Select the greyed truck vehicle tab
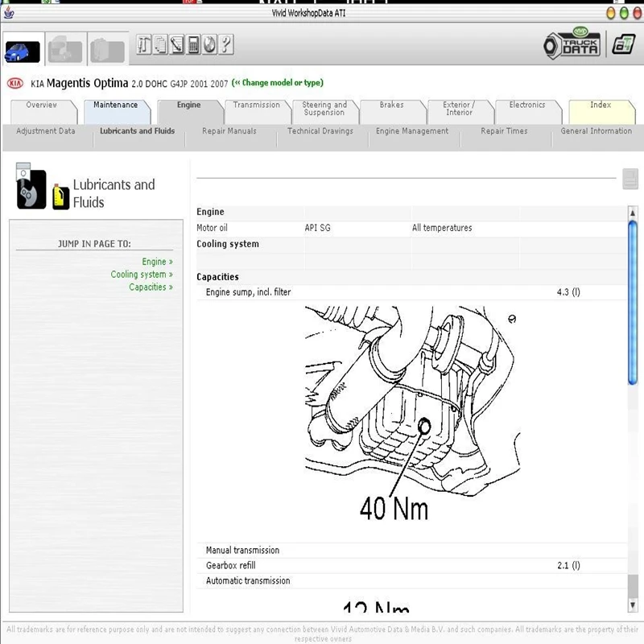 pyautogui.click(x=65, y=50)
